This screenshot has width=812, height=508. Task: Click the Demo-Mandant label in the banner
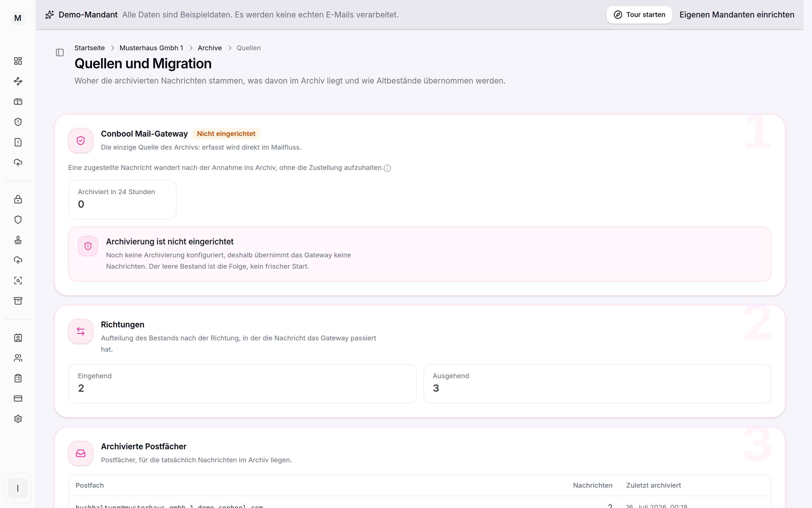(x=88, y=15)
